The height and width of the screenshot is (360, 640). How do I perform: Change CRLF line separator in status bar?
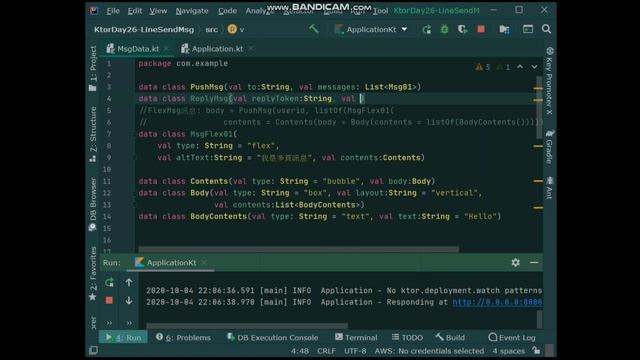pyautogui.click(x=326, y=351)
